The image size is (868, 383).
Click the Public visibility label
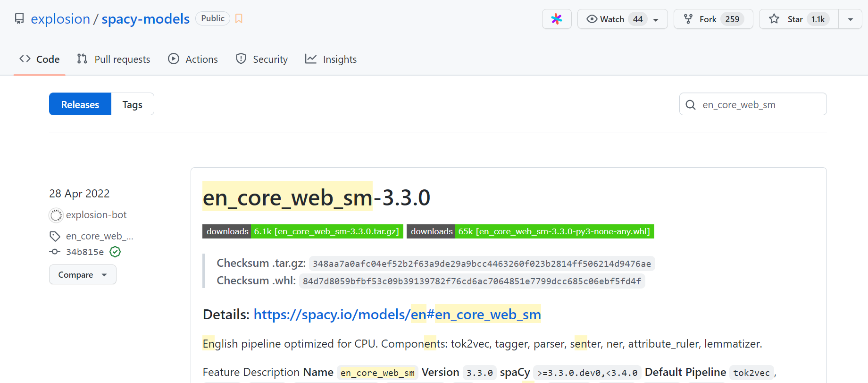point(213,18)
